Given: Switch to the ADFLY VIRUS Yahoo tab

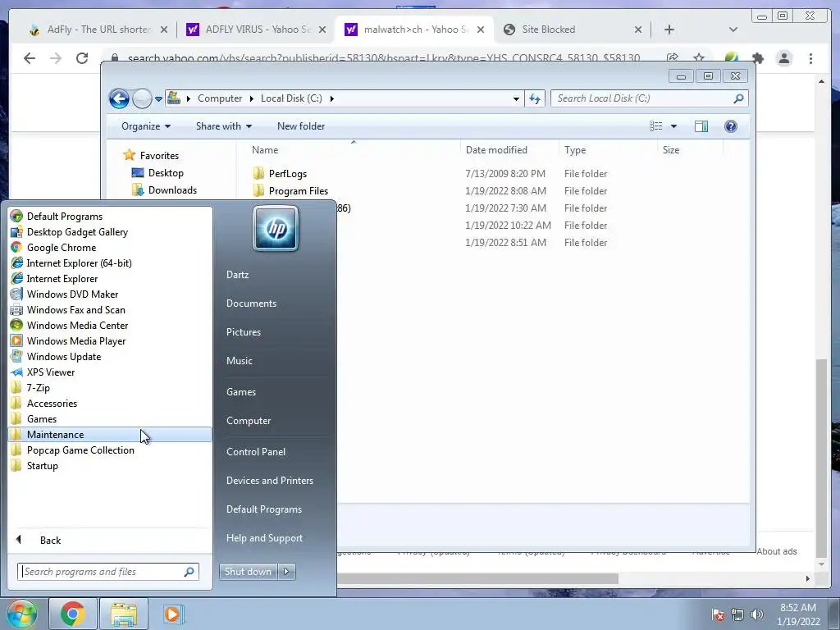Looking at the screenshot, I should pos(257,30).
